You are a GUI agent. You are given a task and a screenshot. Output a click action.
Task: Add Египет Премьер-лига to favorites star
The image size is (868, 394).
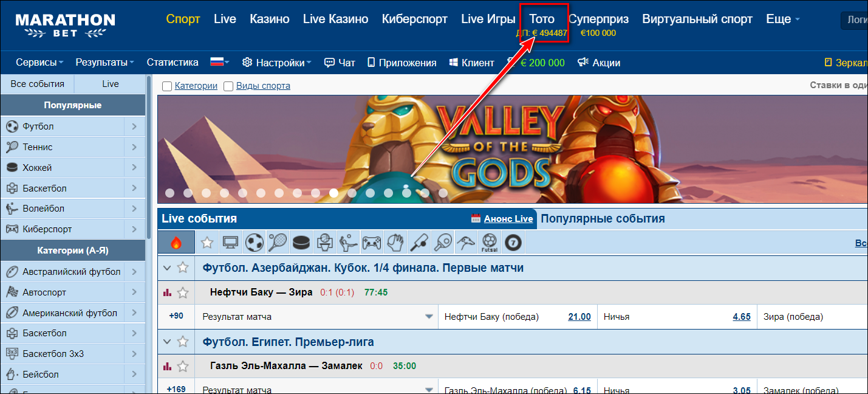point(183,342)
